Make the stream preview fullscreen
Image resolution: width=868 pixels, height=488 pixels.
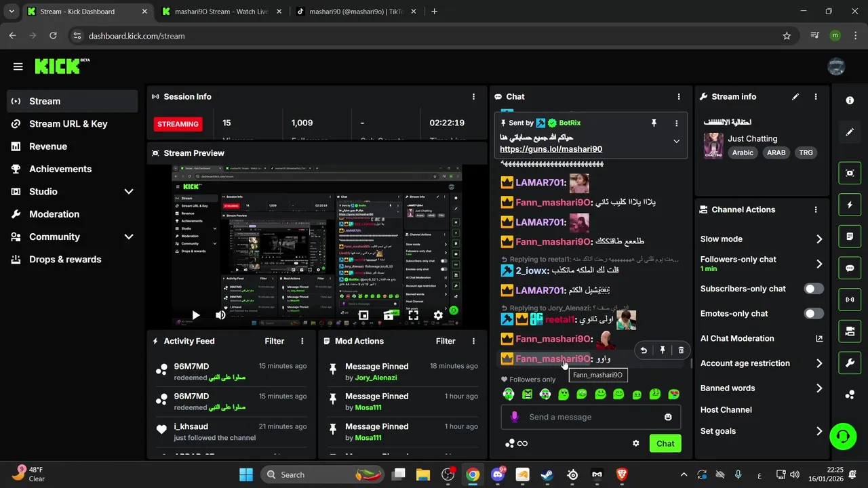(x=413, y=315)
